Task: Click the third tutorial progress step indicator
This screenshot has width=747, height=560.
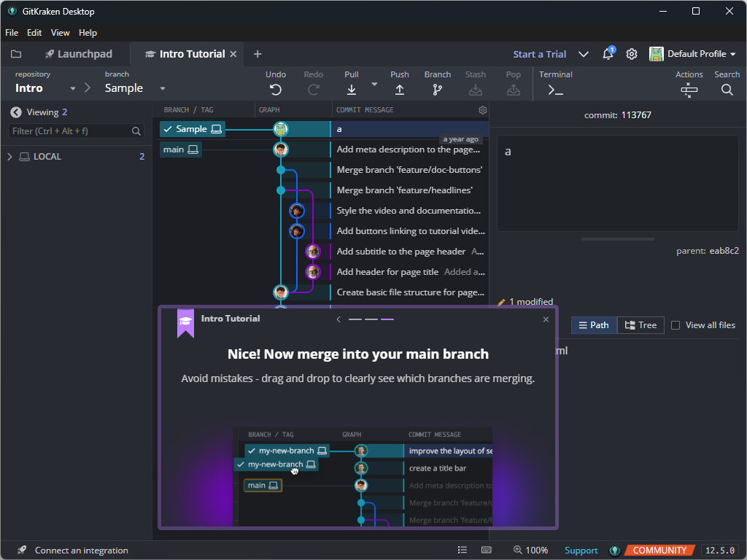Action: (387, 319)
